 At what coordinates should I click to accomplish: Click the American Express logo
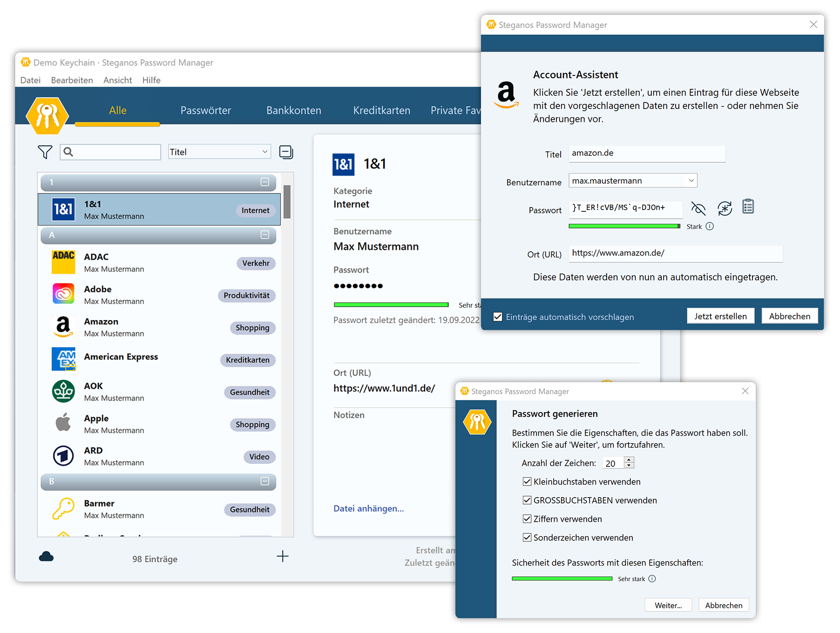click(x=63, y=359)
